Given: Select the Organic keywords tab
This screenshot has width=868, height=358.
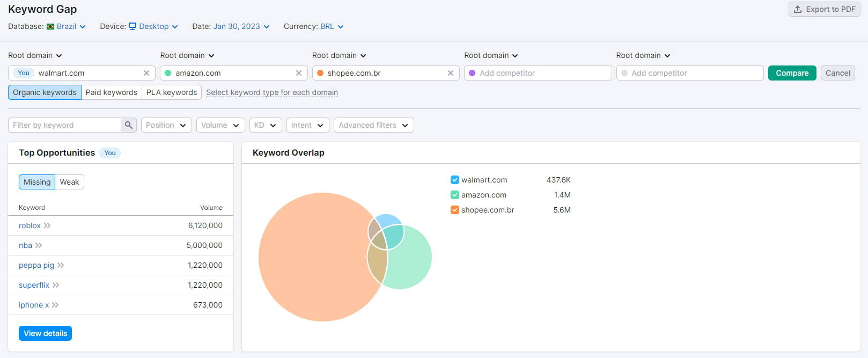Looking at the screenshot, I should click(45, 92).
